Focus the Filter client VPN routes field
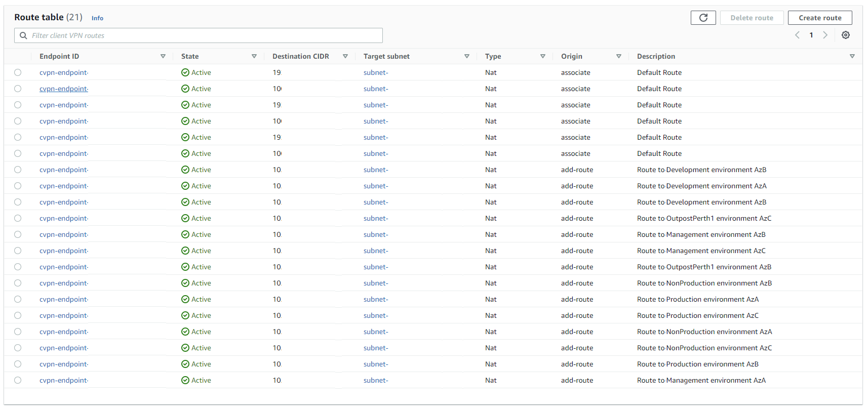 [199, 35]
